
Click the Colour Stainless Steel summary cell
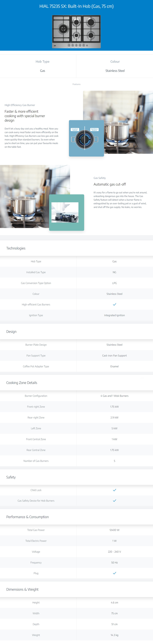(115, 66)
